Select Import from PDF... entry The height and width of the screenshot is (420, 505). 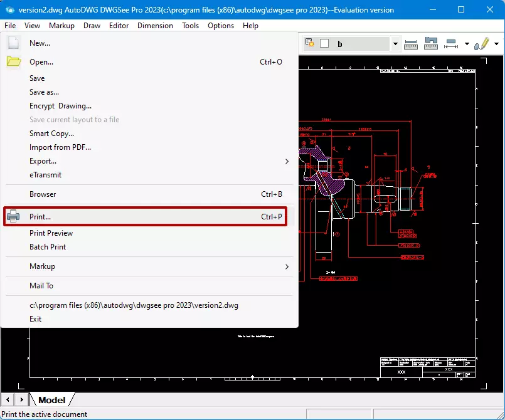(148, 147)
